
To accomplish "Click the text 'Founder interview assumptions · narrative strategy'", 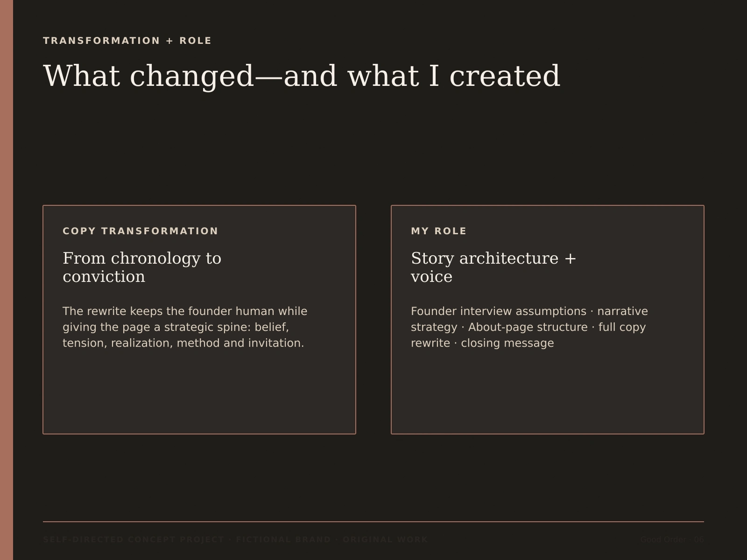I will pos(529,319).
